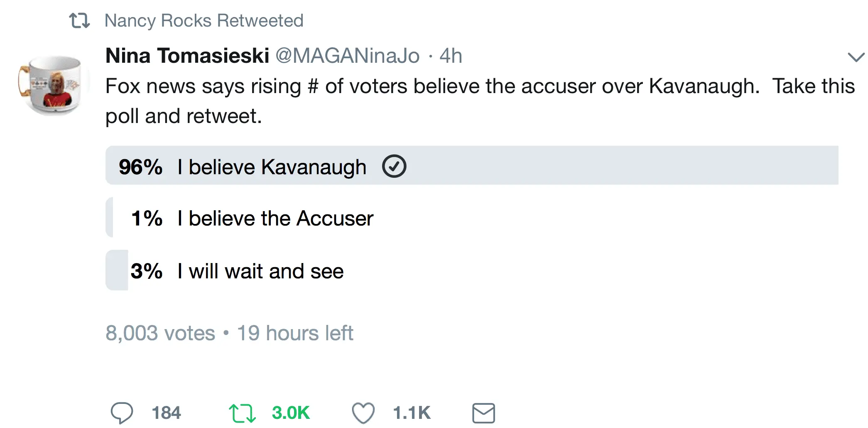The width and height of the screenshot is (868, 428).
Task: Click the 3.0K retweet count
Action: coord(291,413)
